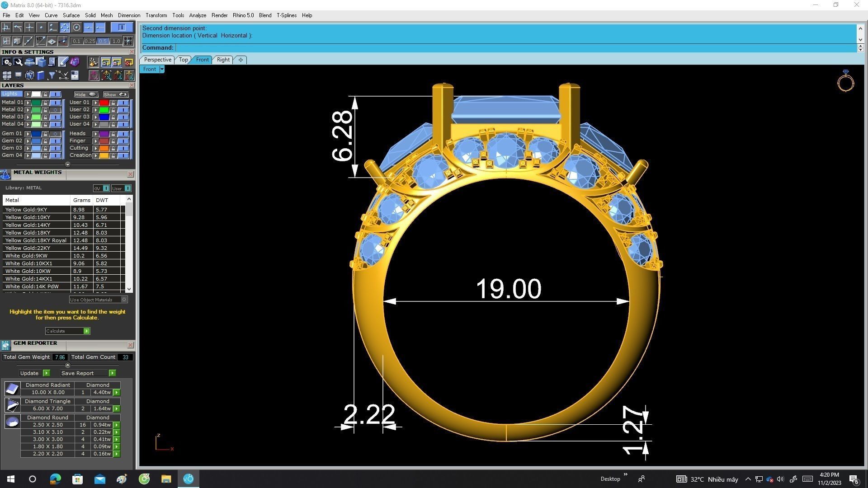This screenshot has height=488, width=868.
Task: Click the Hide layers button
Action: coord(86,94)
